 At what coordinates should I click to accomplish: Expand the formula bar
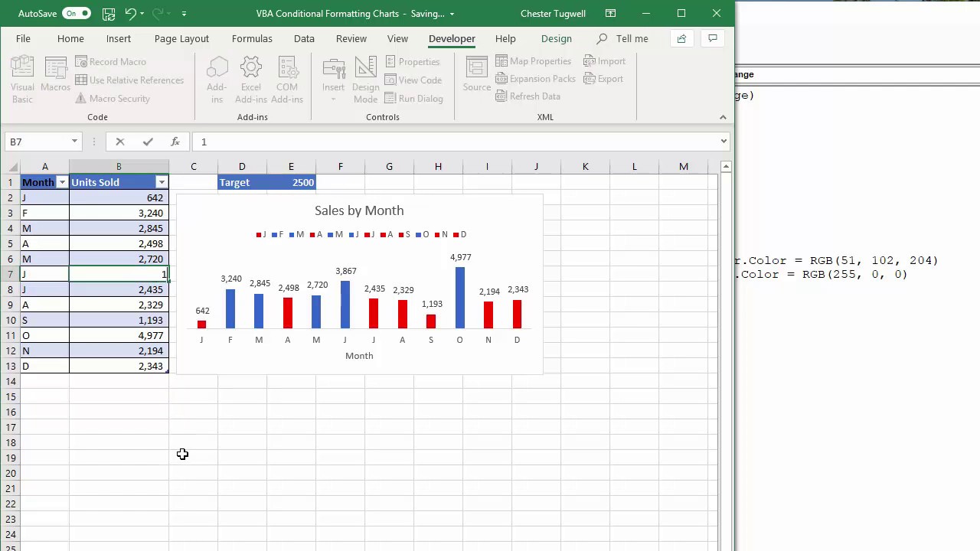[x=724, y=142]
